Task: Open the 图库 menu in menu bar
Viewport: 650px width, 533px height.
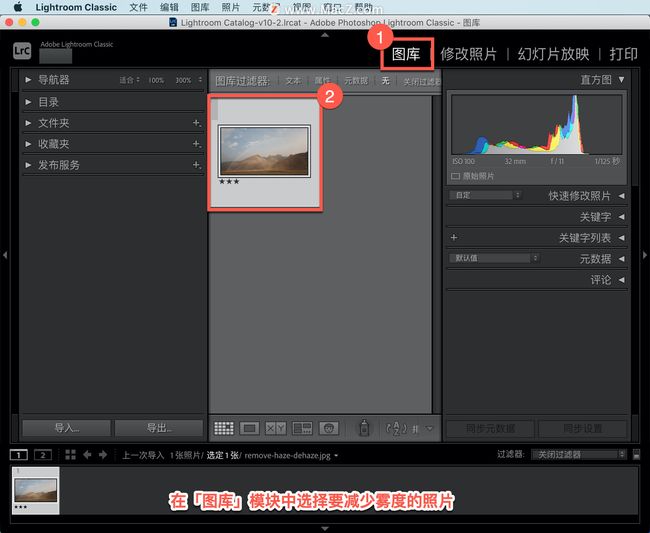Action: [x=200, y=7]
